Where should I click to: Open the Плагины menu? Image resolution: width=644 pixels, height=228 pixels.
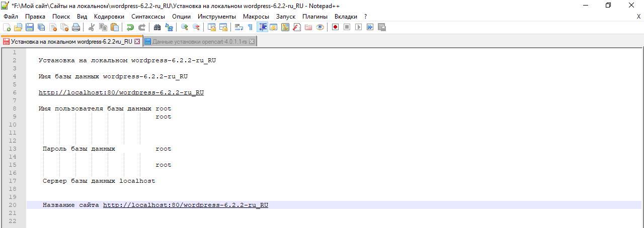[315, 17]
